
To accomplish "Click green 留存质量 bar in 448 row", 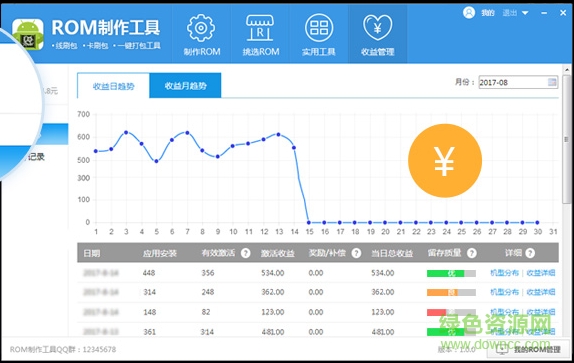I will pos(451,273).
